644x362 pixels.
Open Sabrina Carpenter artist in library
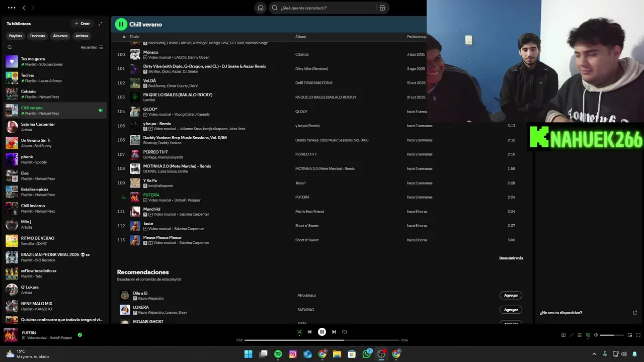tap(55, 127)
